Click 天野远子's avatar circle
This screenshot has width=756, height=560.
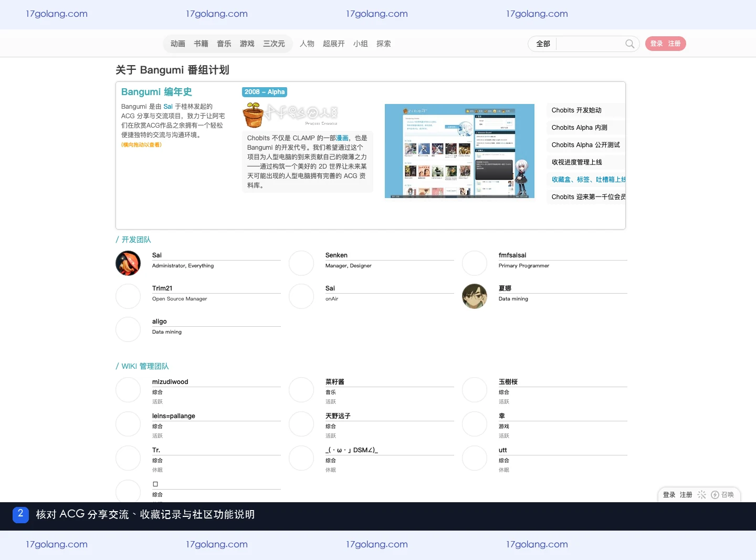click(x=301, y=424)
